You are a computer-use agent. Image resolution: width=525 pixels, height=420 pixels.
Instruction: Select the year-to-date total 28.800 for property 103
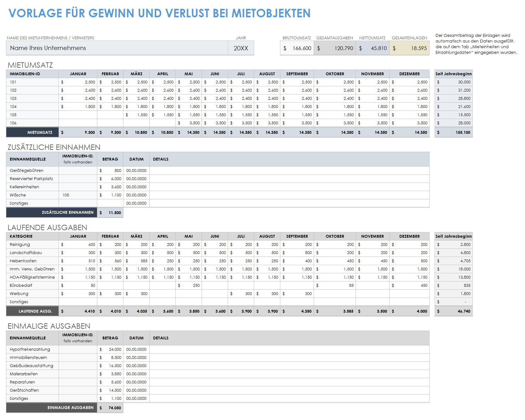coord(454,99)
